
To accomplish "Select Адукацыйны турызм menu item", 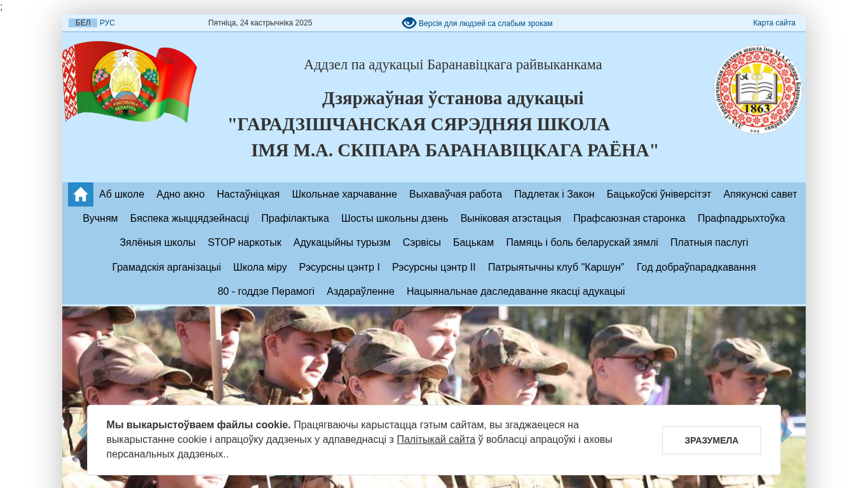I will point(342,243).
